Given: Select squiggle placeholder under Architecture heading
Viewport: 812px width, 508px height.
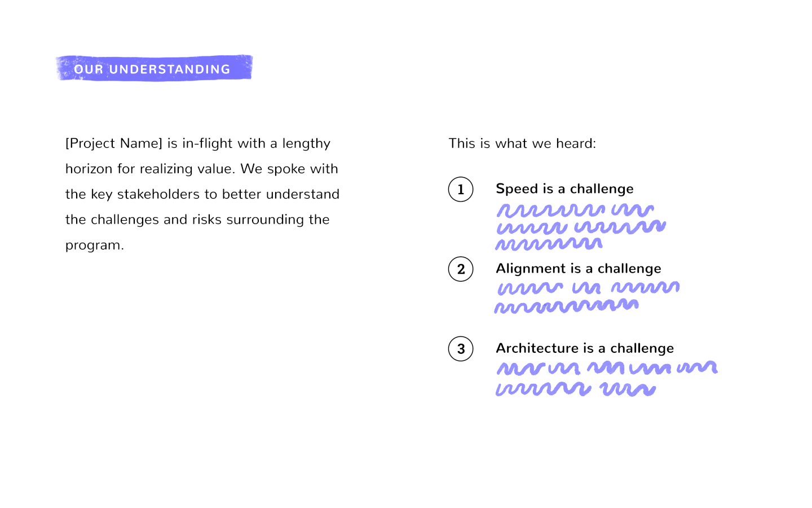Looking at the screenshot, I should (607, 378).
